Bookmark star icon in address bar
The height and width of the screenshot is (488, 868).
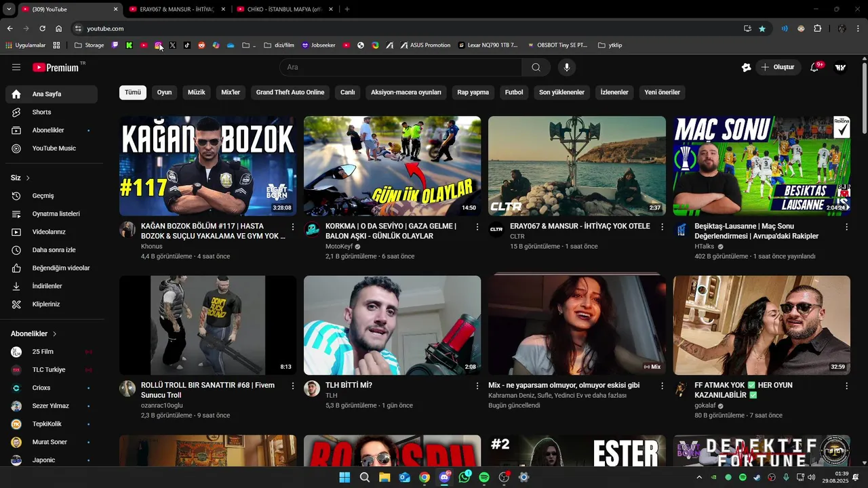pyautogui.click(x=762, y=28)
